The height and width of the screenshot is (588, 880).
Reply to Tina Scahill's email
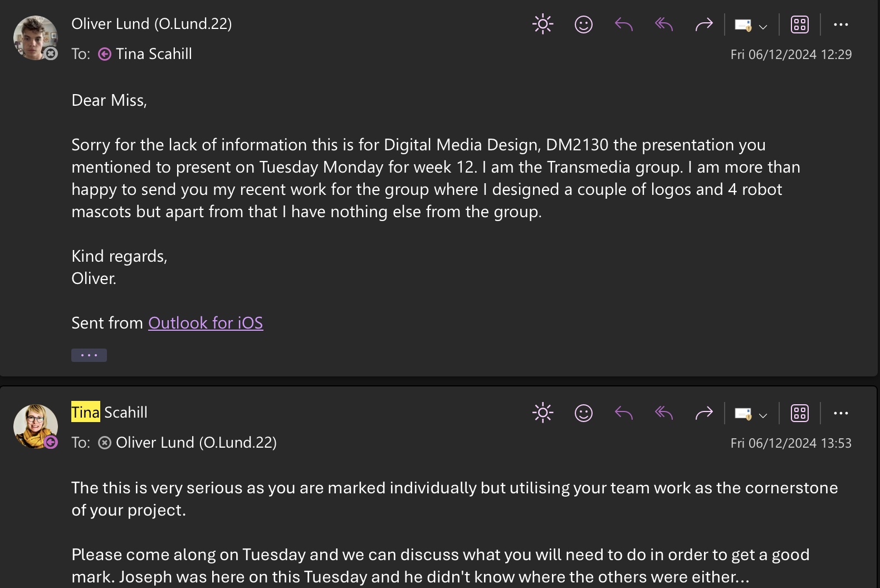point(624,413)
